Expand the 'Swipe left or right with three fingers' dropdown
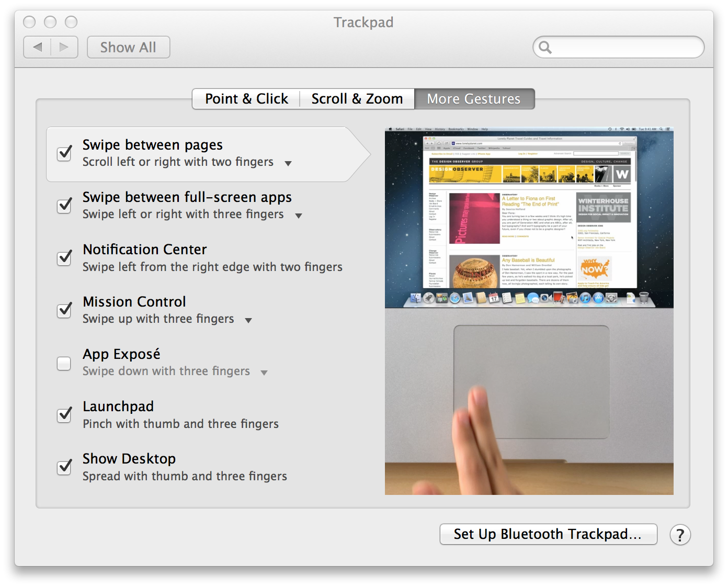The image size is (728, 587). (299, 216)
